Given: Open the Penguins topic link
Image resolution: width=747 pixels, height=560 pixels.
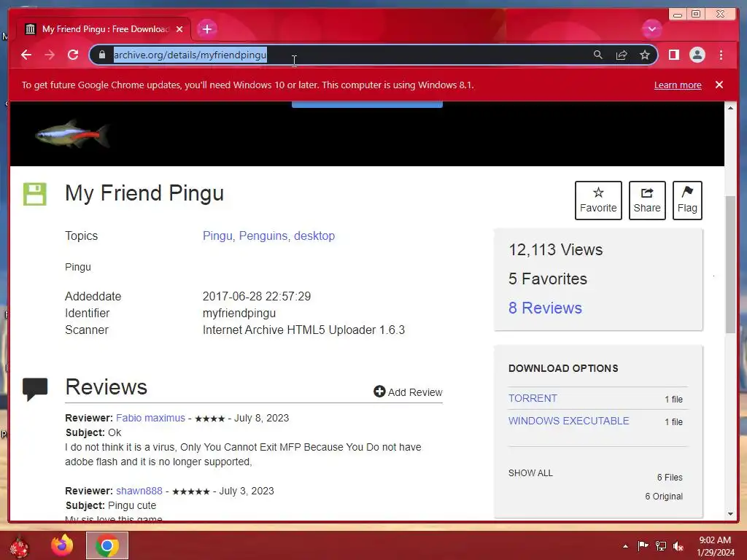Looking at the screenshot, I should (263, 236).
